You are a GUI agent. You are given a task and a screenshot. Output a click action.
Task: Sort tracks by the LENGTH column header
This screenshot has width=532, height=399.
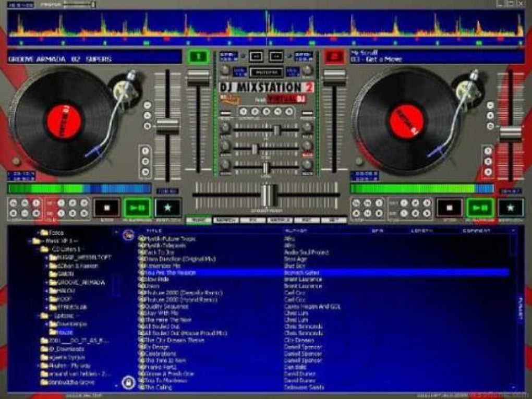[422, 231]
